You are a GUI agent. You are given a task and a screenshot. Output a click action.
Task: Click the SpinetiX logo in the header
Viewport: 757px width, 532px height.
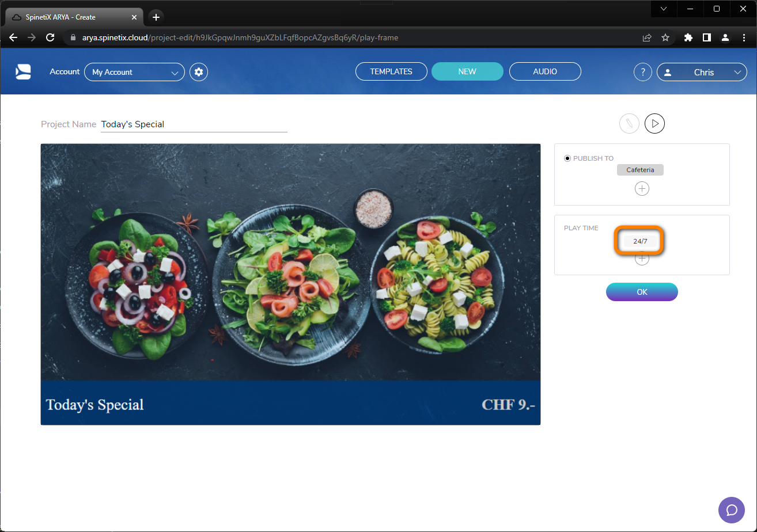[22, 71]
